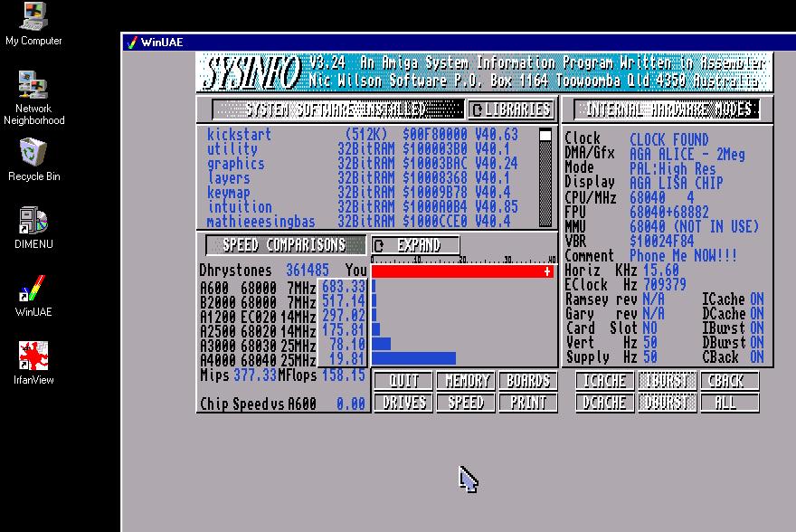The width and height of the screenshot is (796, 532).
Task: Click the A3000 comparison value '78.10'
Action: (347, 344)
